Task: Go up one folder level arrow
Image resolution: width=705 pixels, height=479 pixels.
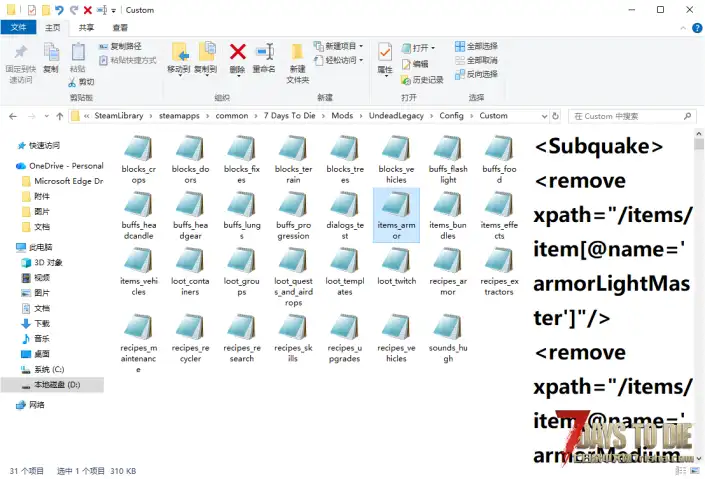Action: (59, 116)
